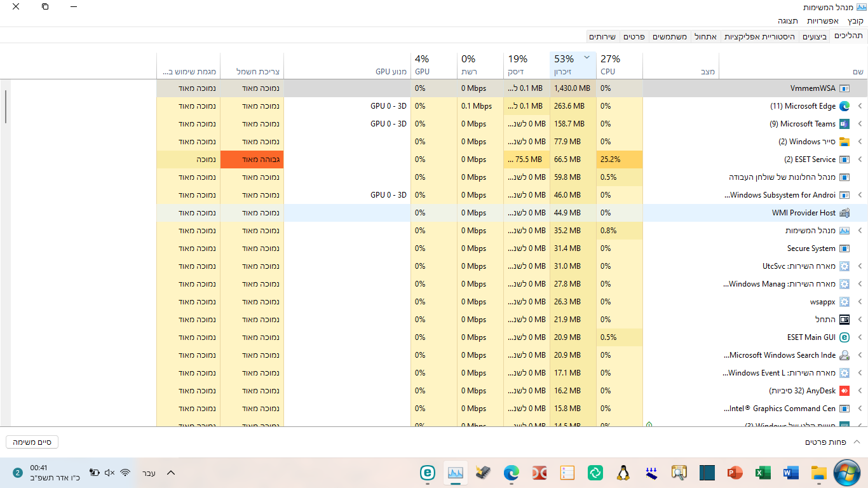This screenshot has height=488, width=868.
Task: Click the wsappx gear icon
Action: 844,302
